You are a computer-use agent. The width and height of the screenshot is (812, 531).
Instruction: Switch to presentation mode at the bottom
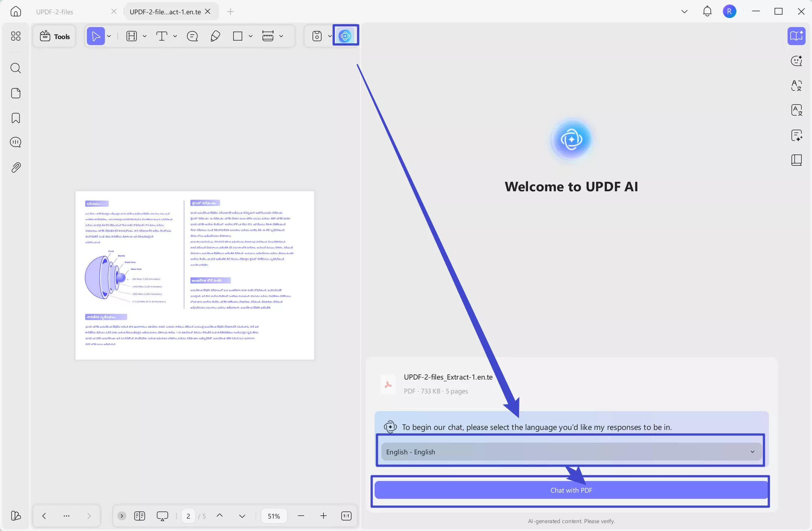[162, 516]
